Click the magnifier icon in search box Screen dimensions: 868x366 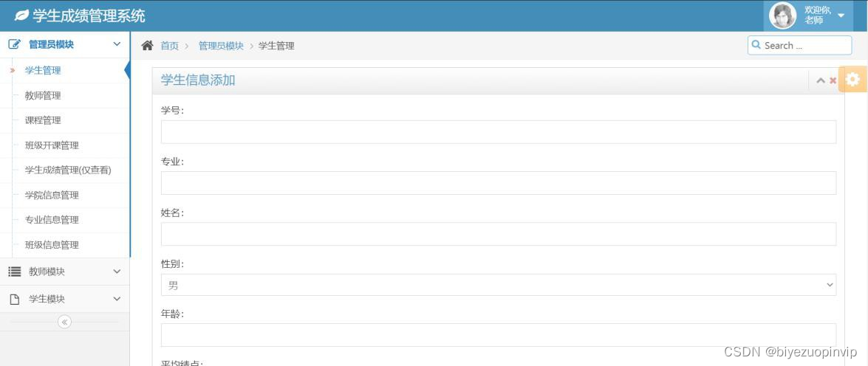756,45
